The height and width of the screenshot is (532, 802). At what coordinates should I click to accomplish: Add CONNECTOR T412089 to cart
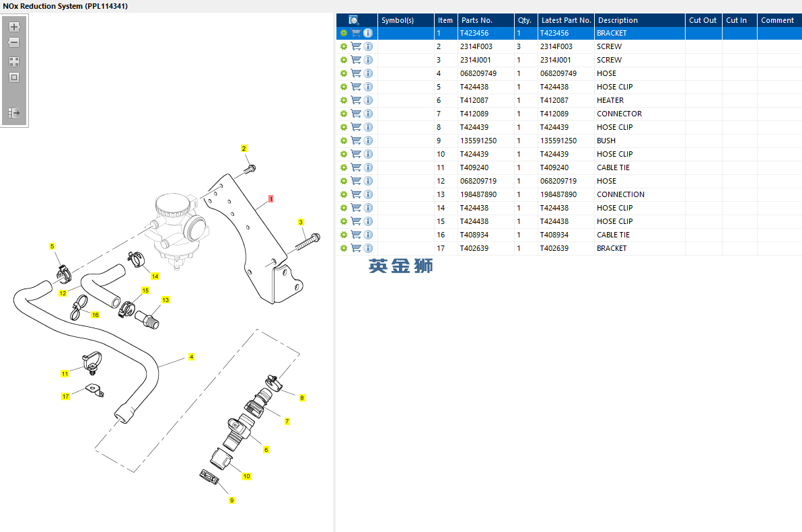tap(356, 114)
